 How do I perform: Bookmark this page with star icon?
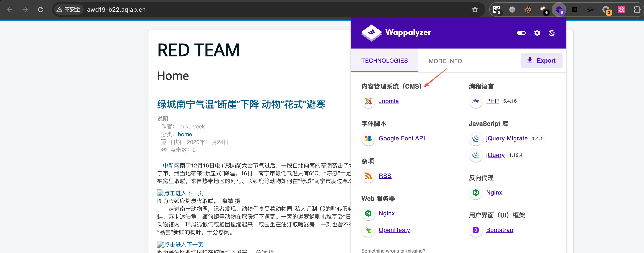pyautogui.click(x=475, y=10)
